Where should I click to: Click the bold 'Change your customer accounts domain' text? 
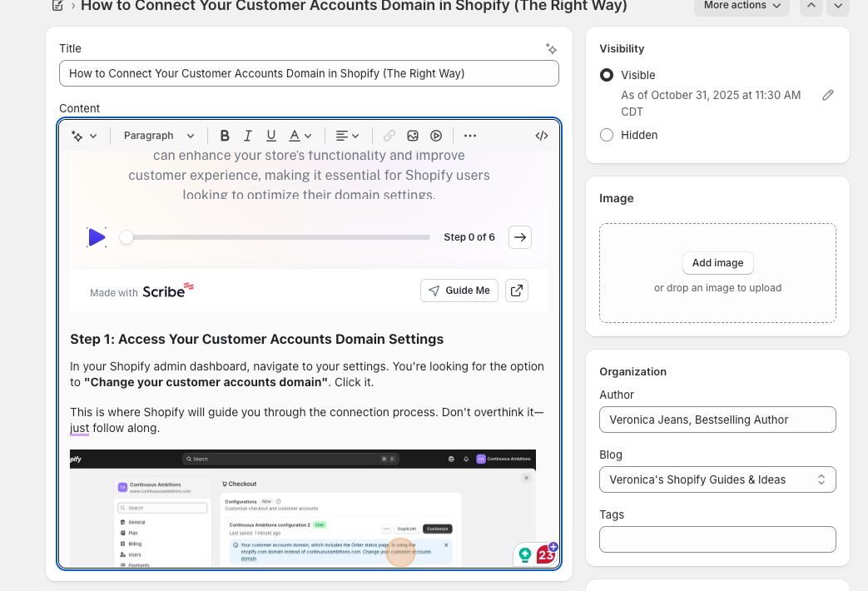pos(206,382)
